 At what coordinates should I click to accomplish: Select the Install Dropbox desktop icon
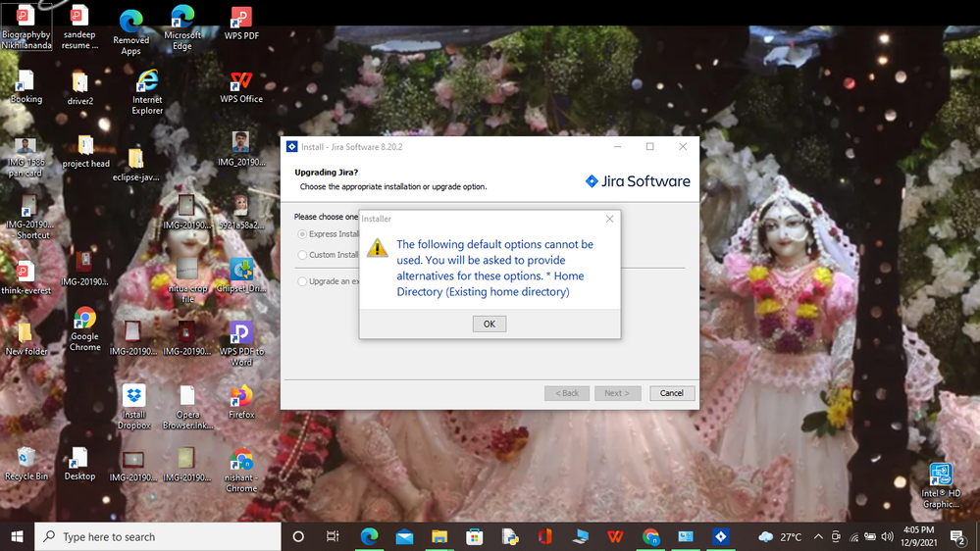[x=133, y=407]
